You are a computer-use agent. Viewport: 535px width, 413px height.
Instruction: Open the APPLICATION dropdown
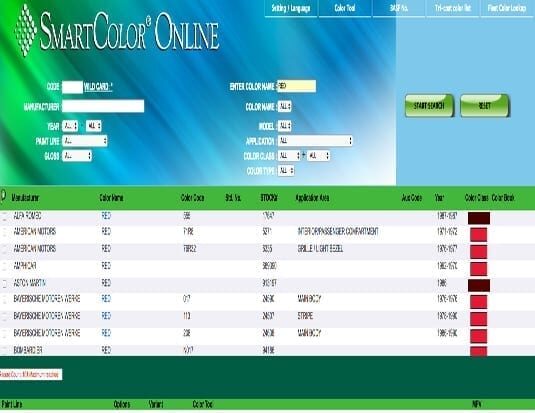tap(315, 141)
